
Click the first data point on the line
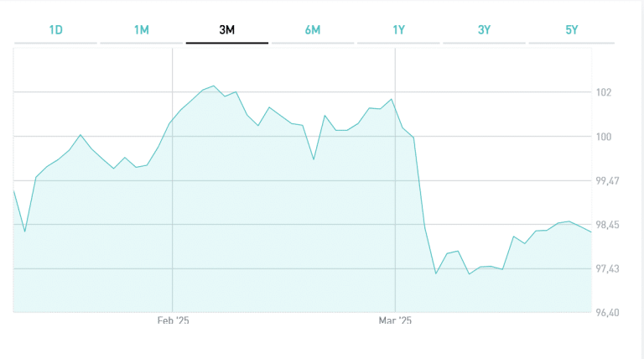coord(14,191)
